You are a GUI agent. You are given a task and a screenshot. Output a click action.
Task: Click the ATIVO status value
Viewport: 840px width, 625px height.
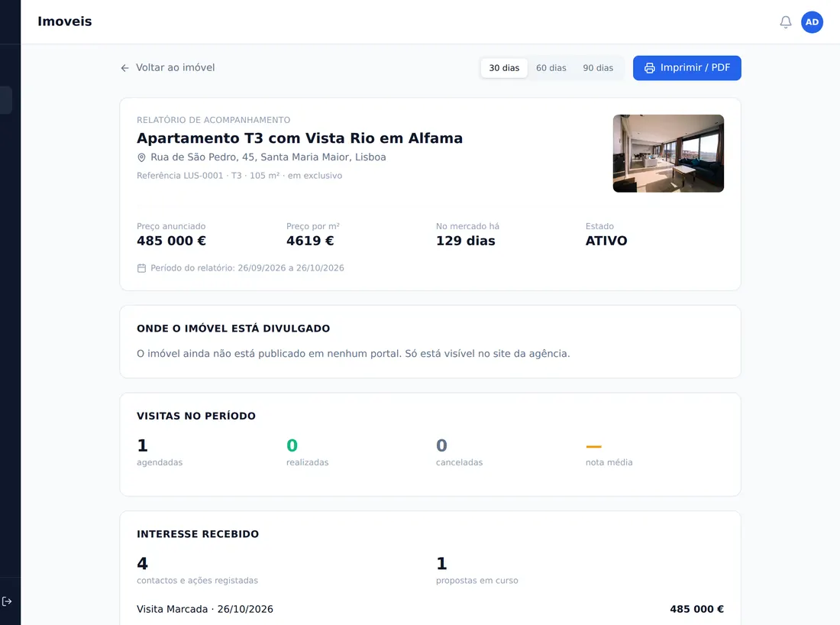point(606,241)
